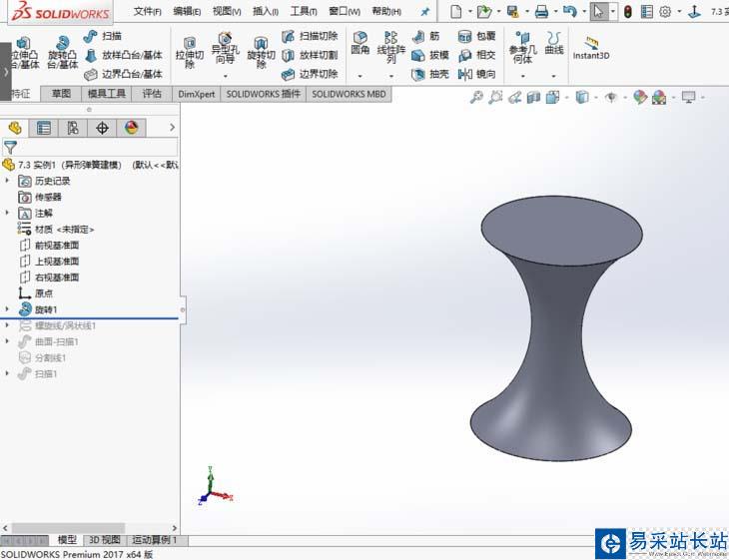Open the Options gear icon

[665, 11]
